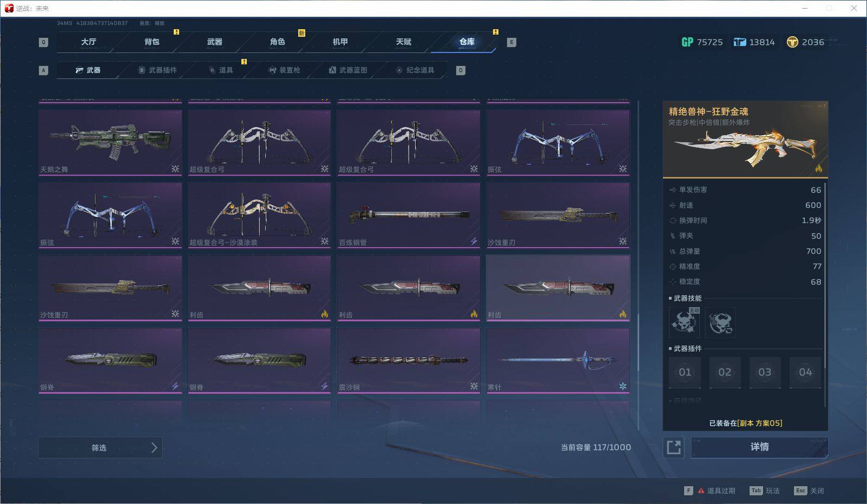The width and height of the screenshot is (867, 504).
Task: Select the 百炼钢管 weapon card
Action: point(409,215)
